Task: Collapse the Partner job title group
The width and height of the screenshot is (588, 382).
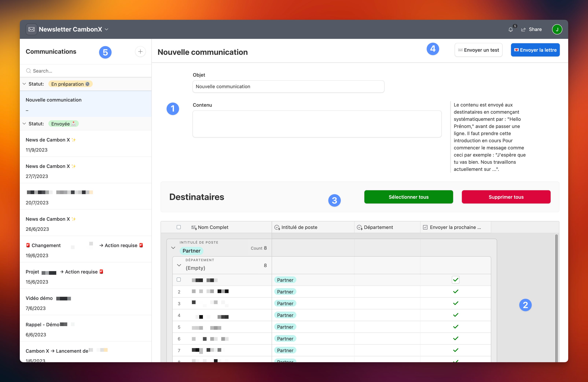Action: pos(173,248)
